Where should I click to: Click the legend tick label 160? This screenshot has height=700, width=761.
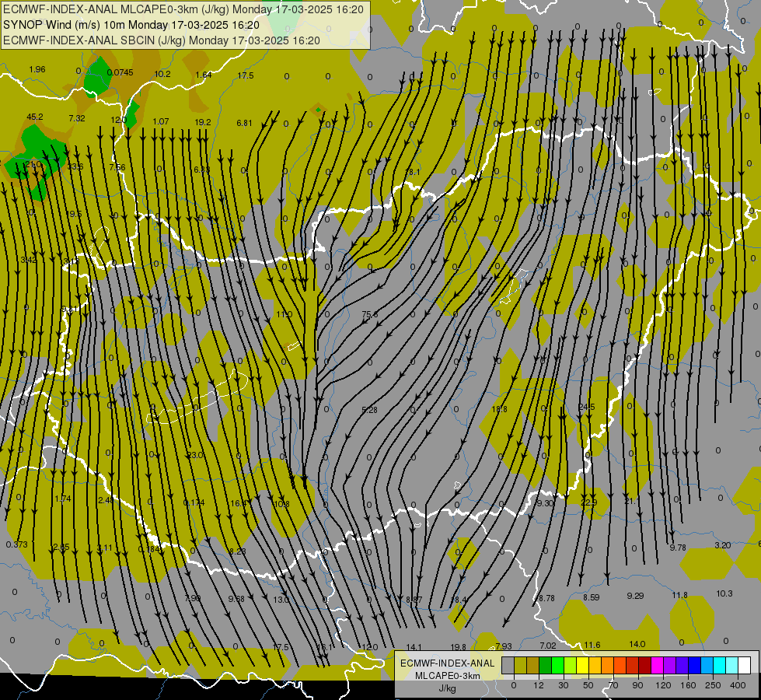point(688,685)
